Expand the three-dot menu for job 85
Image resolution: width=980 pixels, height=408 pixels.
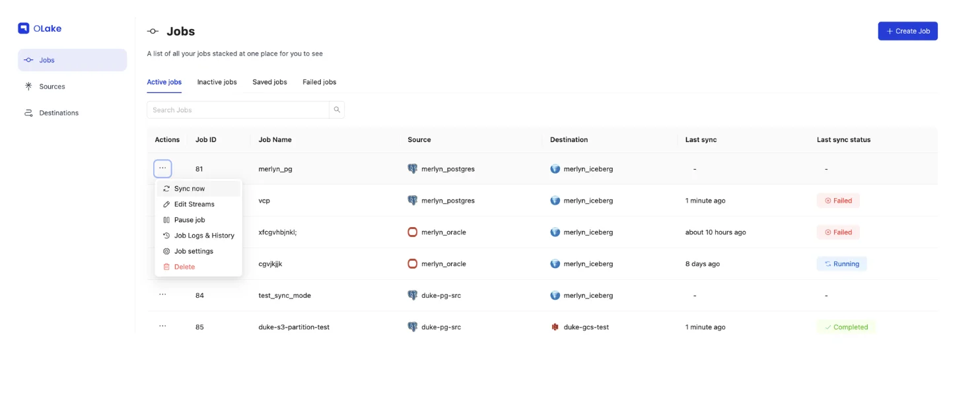pyautogui.click(x=162, y=327)
